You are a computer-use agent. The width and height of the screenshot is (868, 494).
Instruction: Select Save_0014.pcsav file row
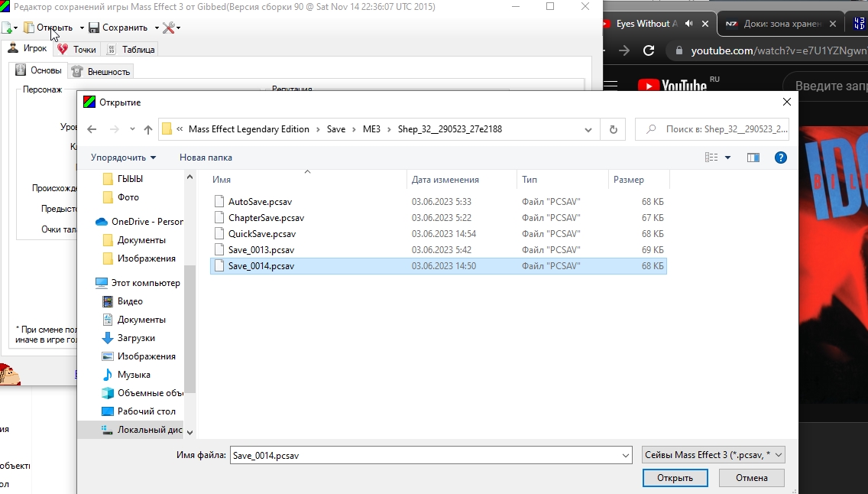[x=438, y=266]
